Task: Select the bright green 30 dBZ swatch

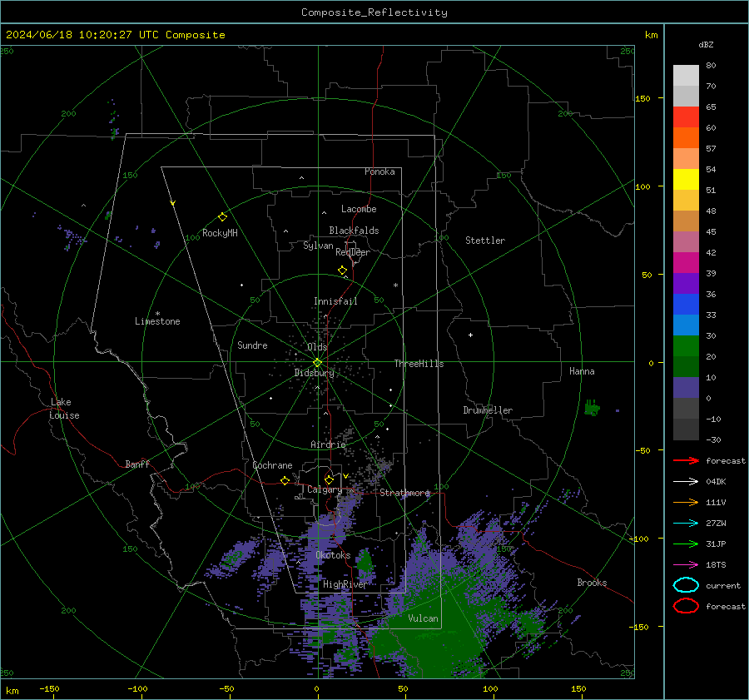Action: pyautogui.click(x=686, y=345)
